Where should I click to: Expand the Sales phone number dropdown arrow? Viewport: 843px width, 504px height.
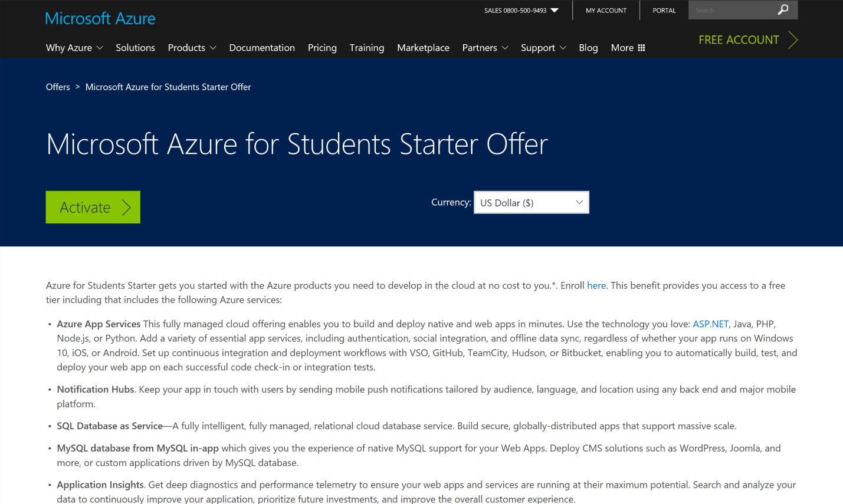[x=555, y=11]
